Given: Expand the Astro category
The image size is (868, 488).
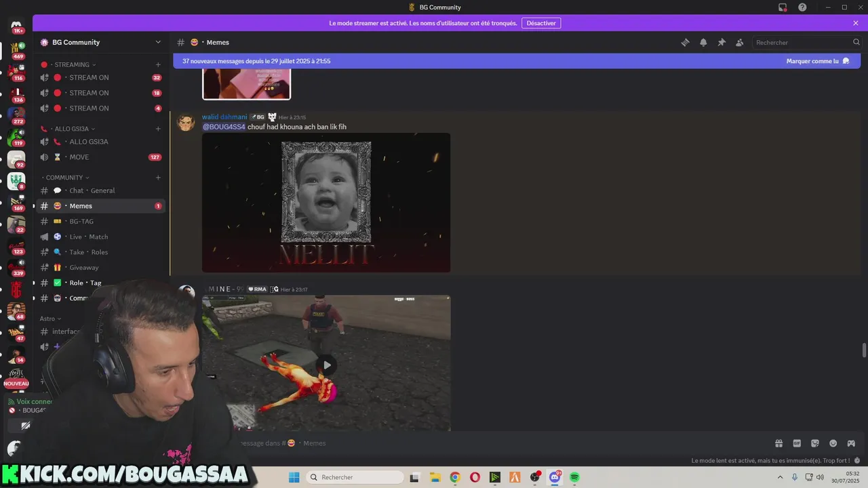Looking at the screenshot, I should pyautogui.click(x=50, y=319).
